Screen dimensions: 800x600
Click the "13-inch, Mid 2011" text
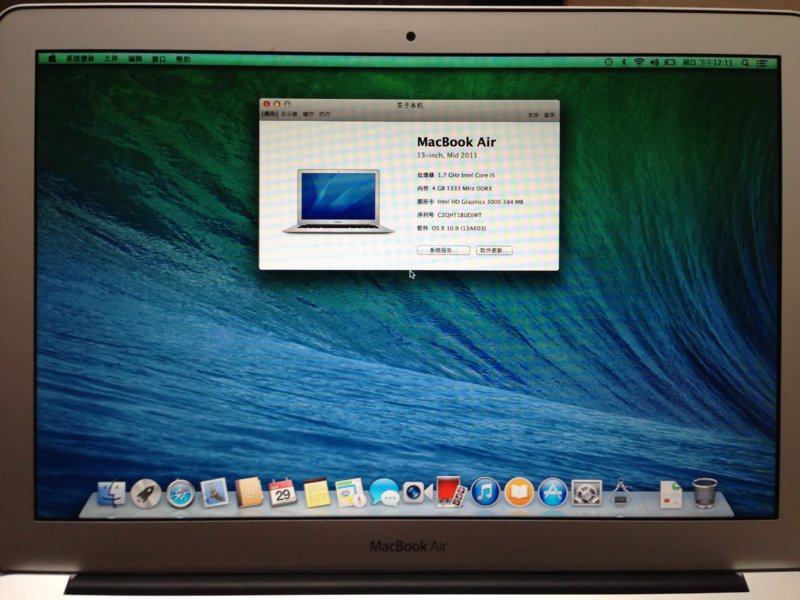(447, 155)
